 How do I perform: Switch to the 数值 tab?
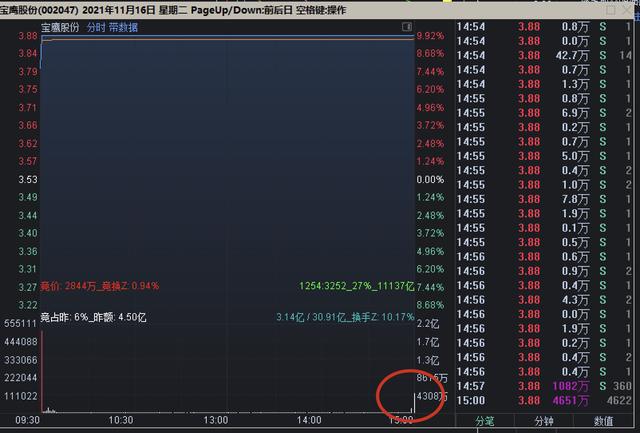pos(603,421)
